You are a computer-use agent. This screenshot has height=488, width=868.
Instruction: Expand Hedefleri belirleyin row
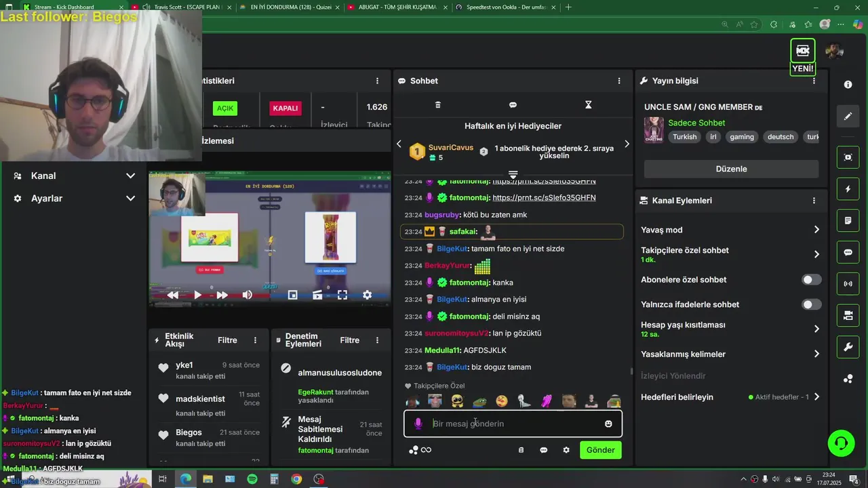[x=730, y=397]
